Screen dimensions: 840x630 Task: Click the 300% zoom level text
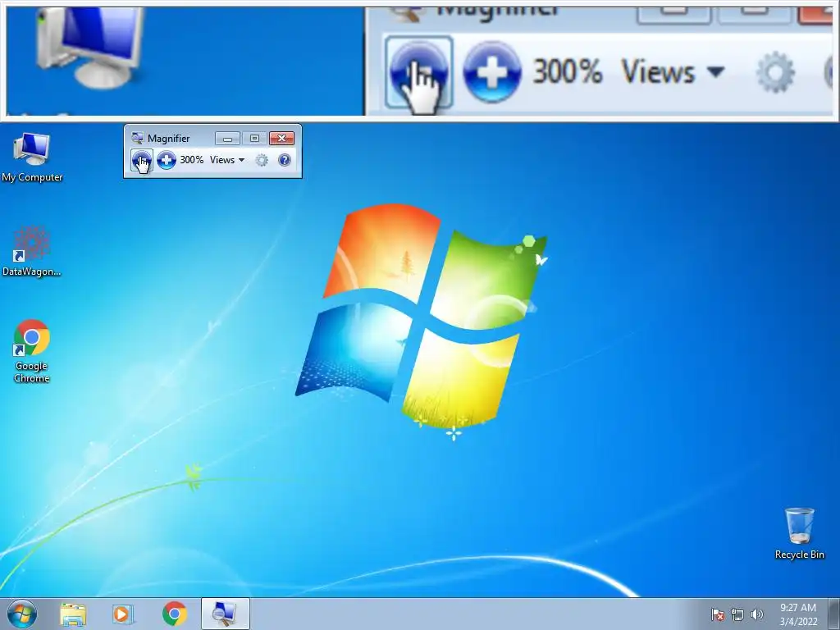tap(191, 160)
